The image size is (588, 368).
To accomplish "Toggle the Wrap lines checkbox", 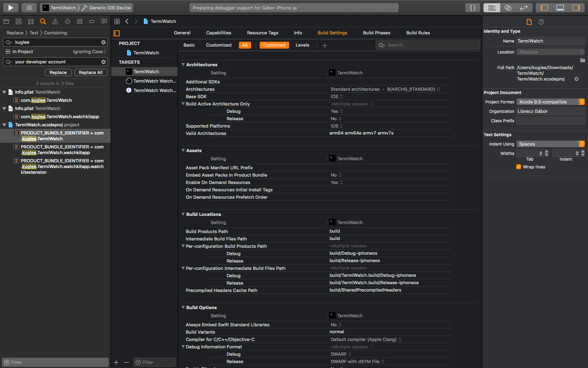I will tap(519, 167).
